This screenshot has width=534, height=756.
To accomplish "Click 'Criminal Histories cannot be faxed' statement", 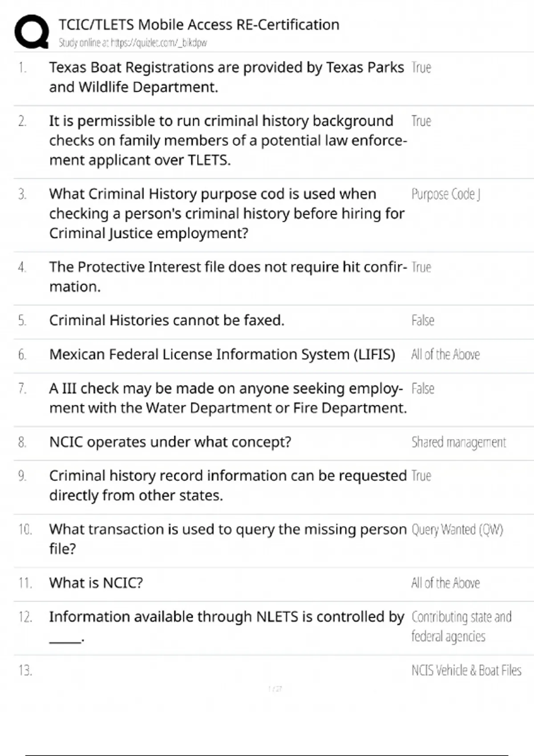I will [166, 320].
